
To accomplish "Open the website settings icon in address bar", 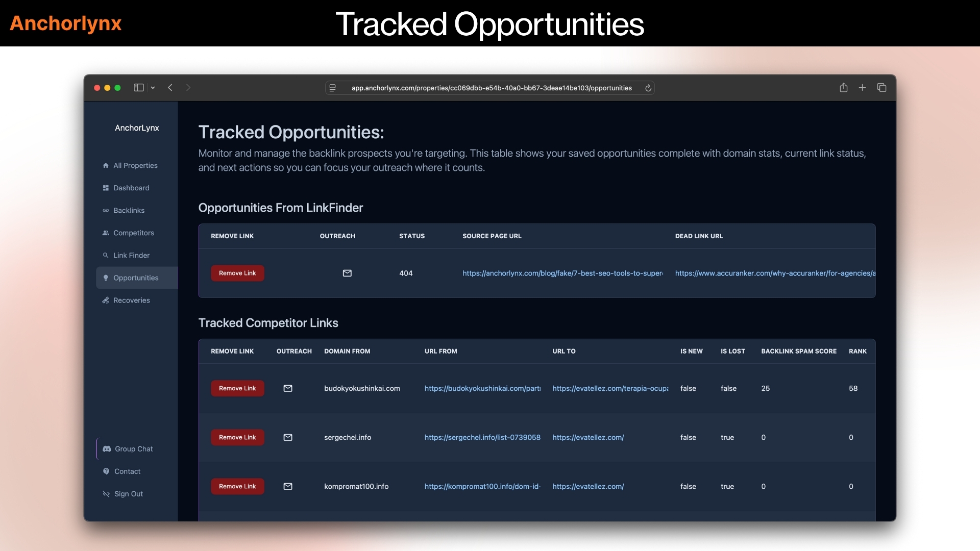I will [332, 88].
